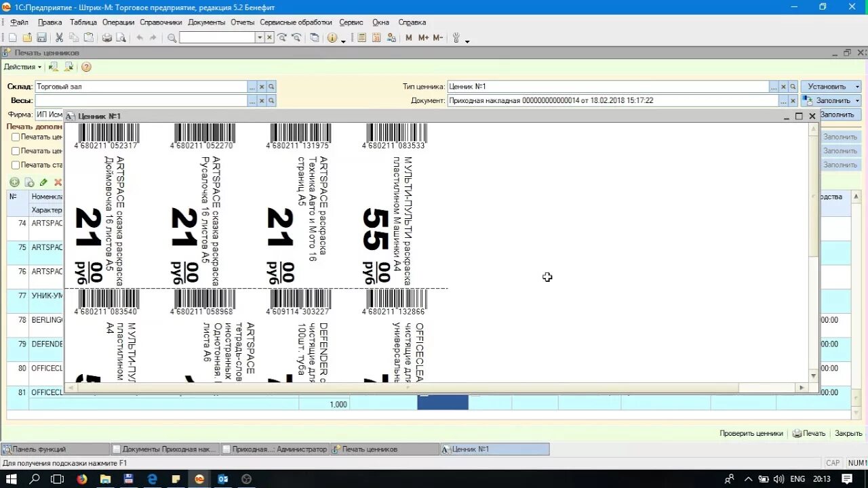Open the Справочники menu
Screen dimensions: 868x488
coord(161,22)
